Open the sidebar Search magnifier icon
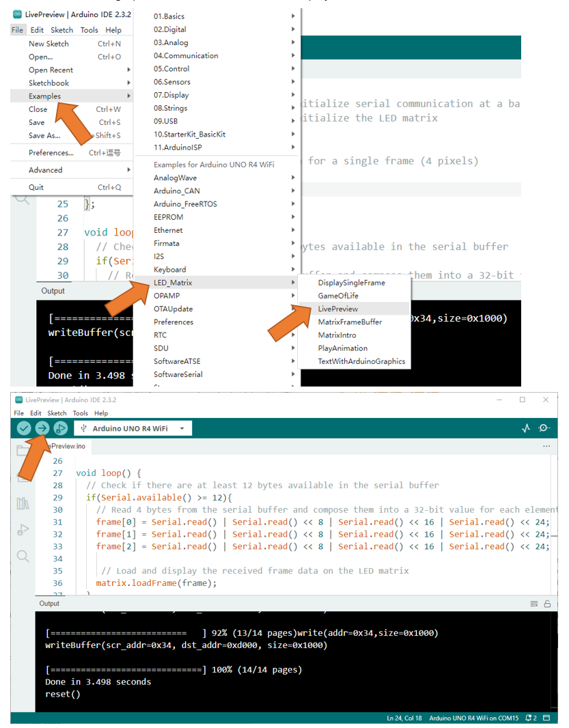The height and width of the screenshot is (728, 569). (23, 556)
